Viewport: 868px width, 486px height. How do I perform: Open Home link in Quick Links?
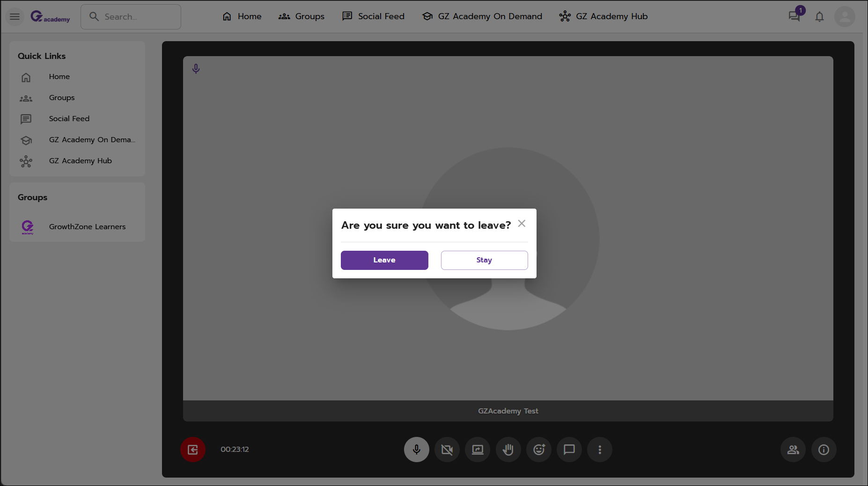(59, 77)
